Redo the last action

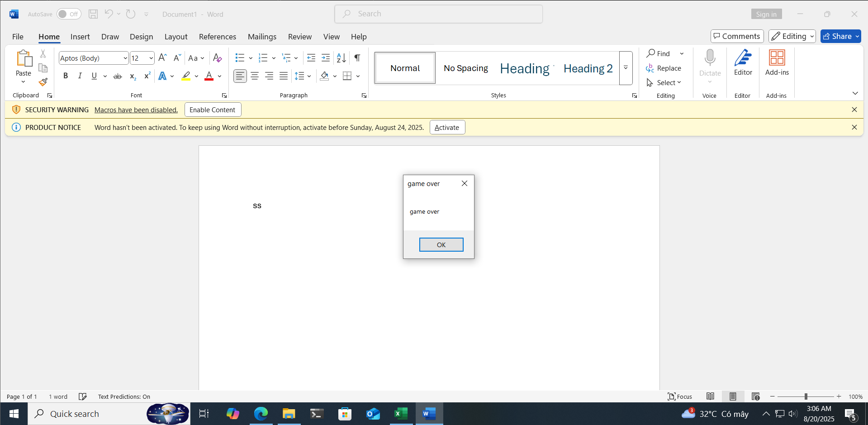tap(131, 14)
